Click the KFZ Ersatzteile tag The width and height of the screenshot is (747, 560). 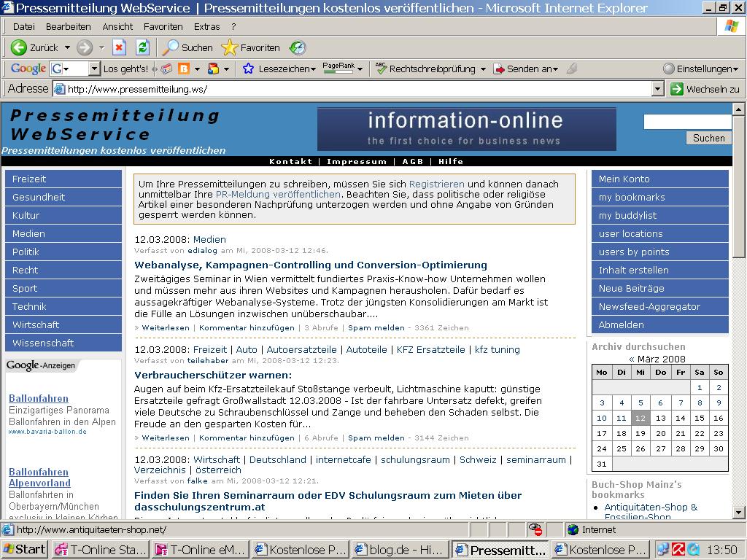click(x=430, y=349)
